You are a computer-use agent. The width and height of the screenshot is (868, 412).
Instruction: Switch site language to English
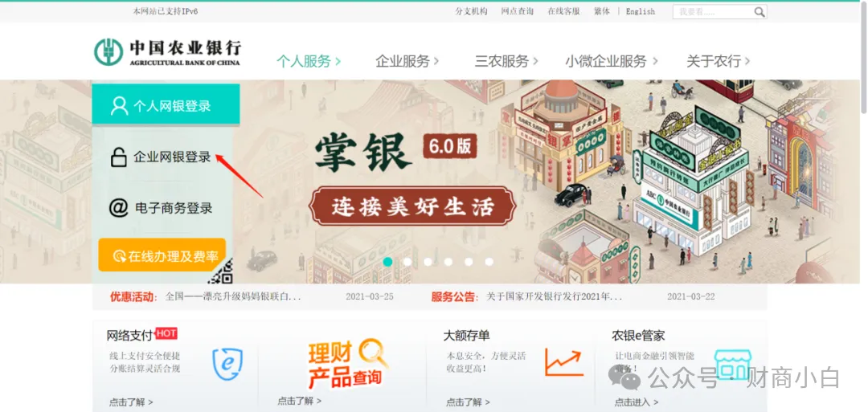coord(641,11)
